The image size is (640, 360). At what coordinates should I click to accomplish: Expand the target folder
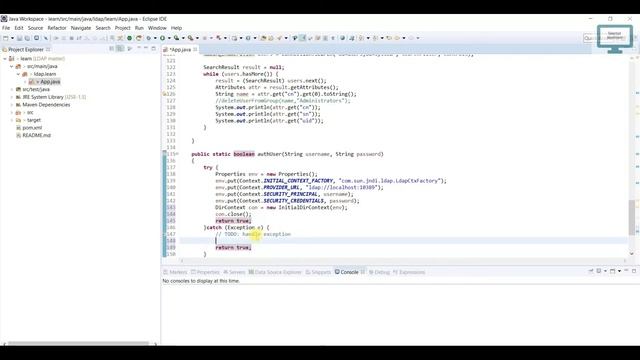[x=11, y=120]
